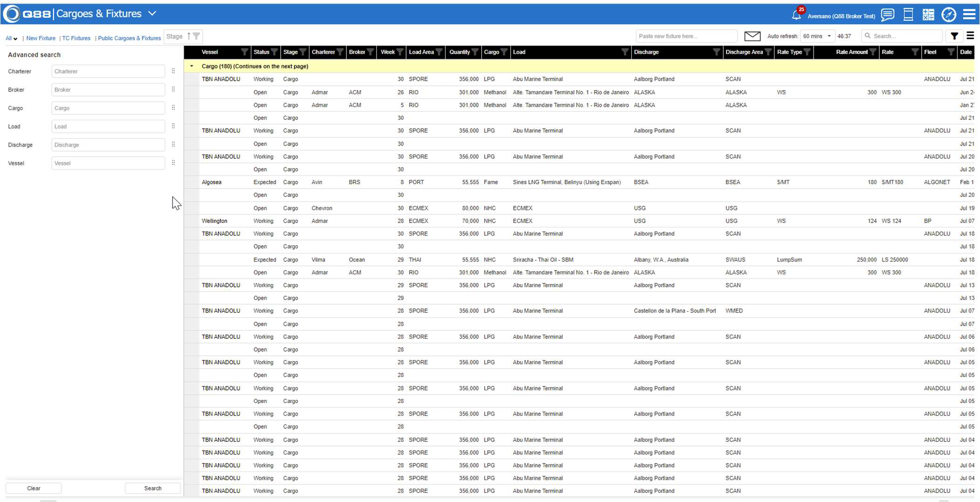This screenshot has width=980, height=502.
Task: Filter the Cargo column
Action: (504, 52)
